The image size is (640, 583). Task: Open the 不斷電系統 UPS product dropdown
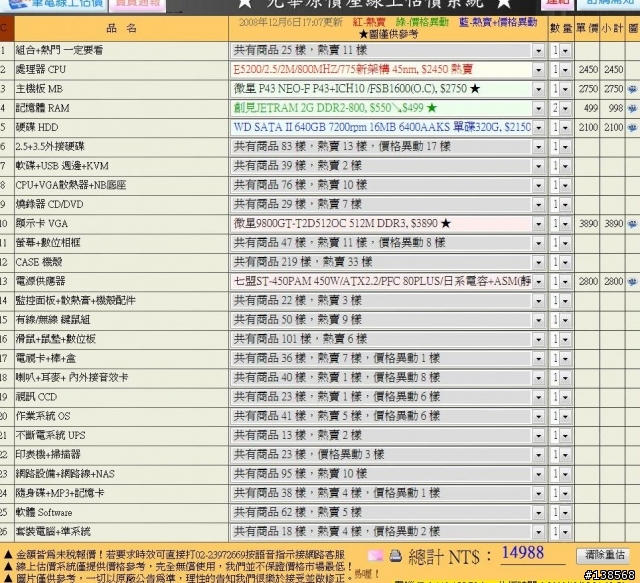click(x=387, y=435)
